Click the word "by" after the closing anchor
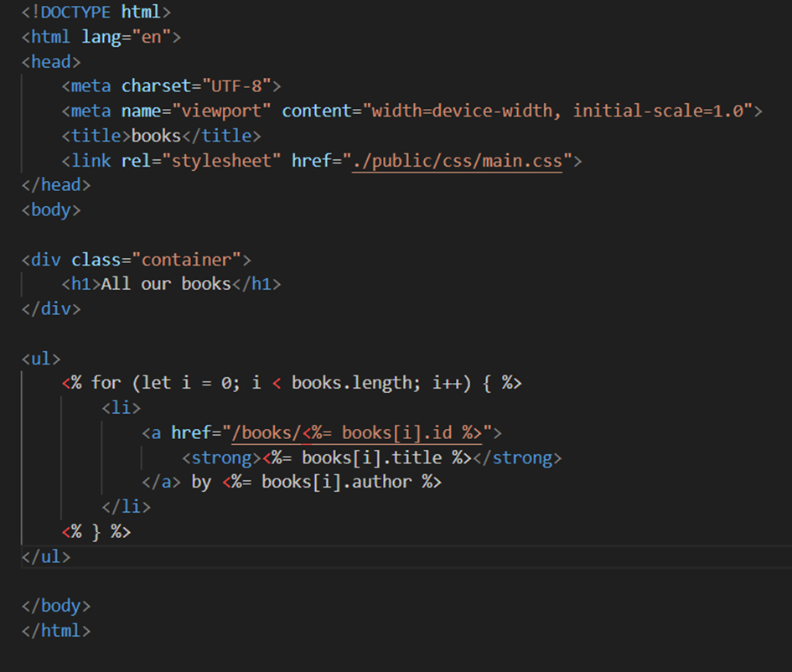This screenshot has width=792, height=672. point(201,482)
